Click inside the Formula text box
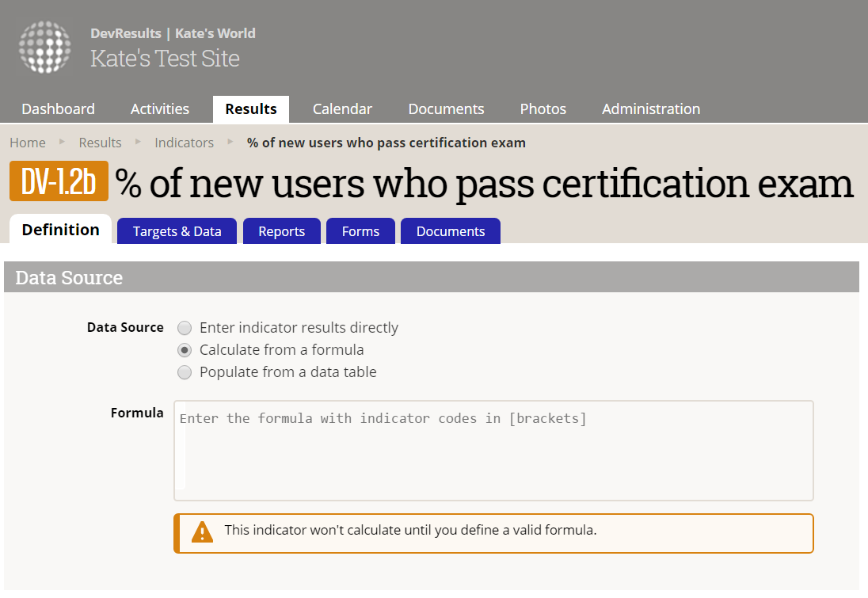Screen dimensions: 868x598 pyautogui.click(x=493, y=450)
